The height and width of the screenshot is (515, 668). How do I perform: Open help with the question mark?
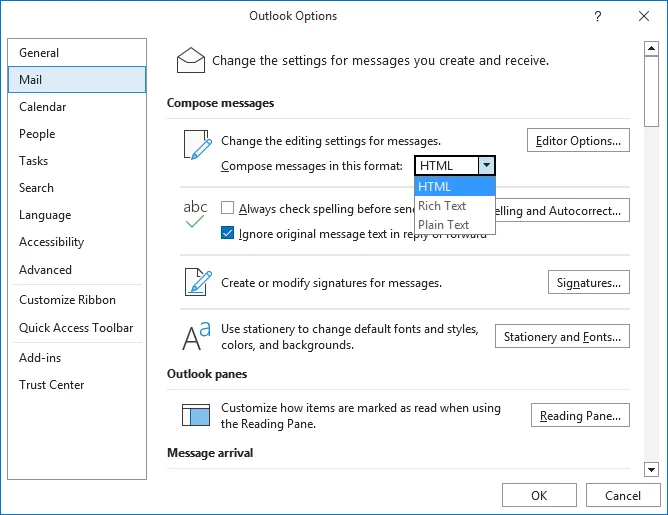598,16
